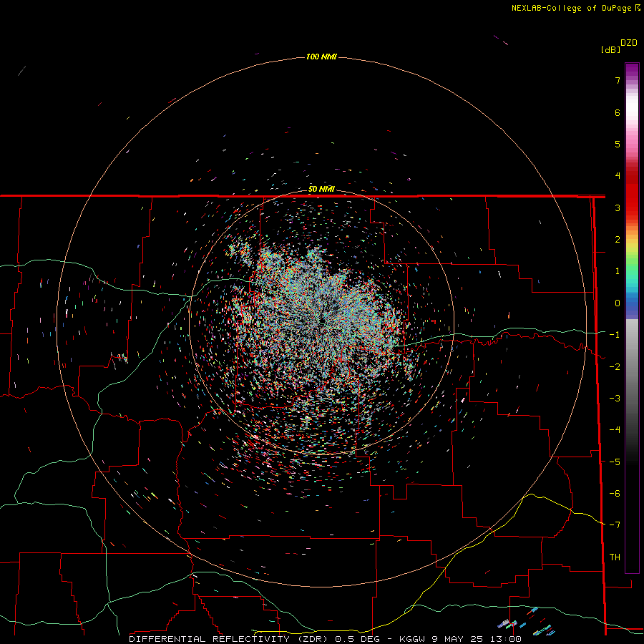Click the 9 MAY 25 13:00 timestamp

[477, 639]
